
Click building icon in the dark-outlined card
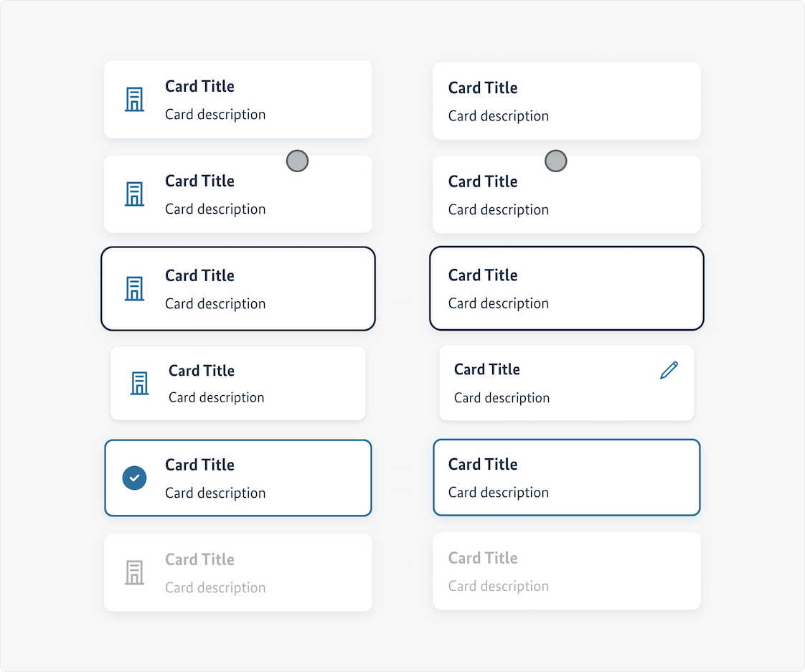tap(134, 288)
